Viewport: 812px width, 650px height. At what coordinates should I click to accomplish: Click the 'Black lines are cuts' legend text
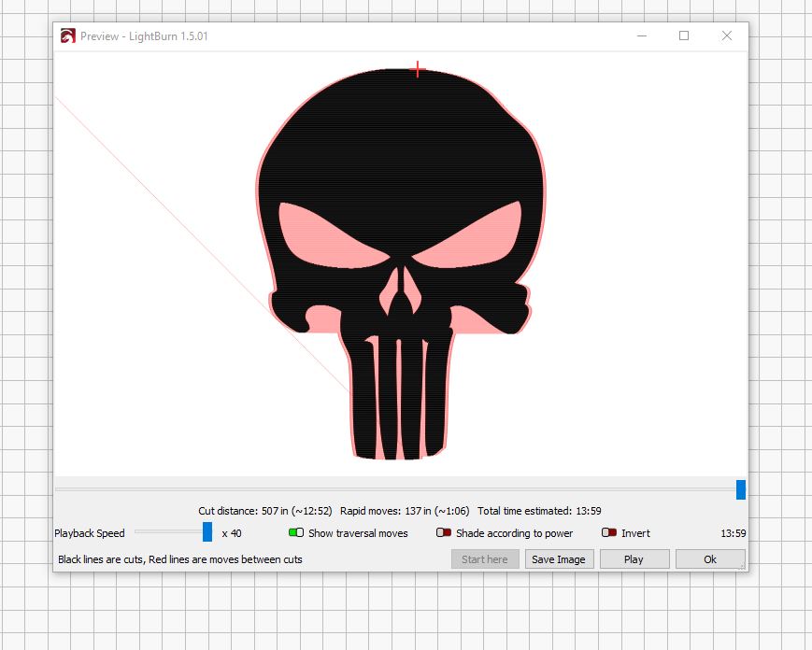(x=101, y=559)
